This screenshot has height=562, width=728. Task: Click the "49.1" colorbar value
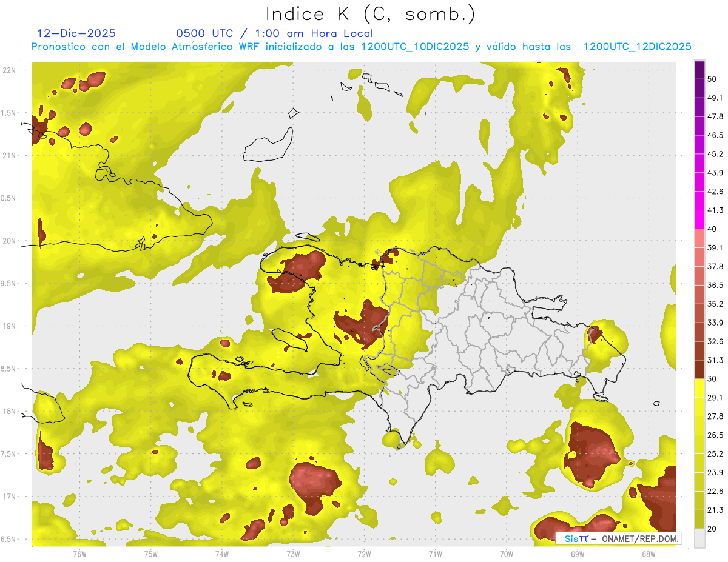tap(715, 98)
